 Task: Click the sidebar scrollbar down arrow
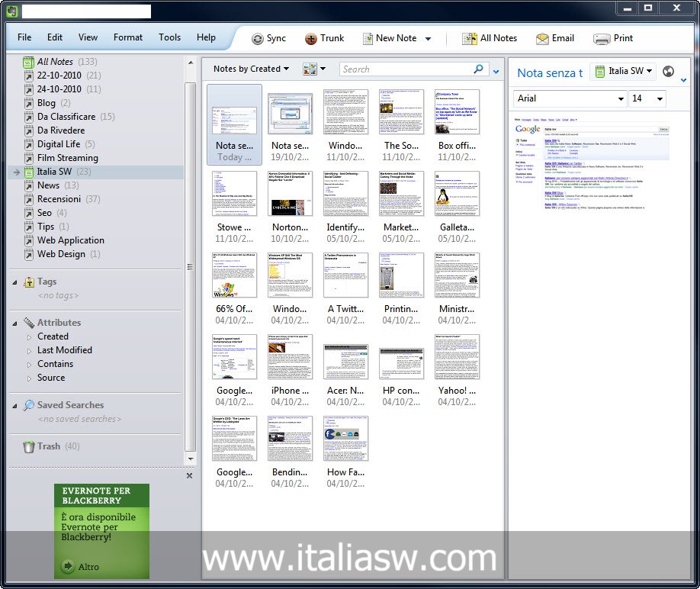tap(191, 459)
